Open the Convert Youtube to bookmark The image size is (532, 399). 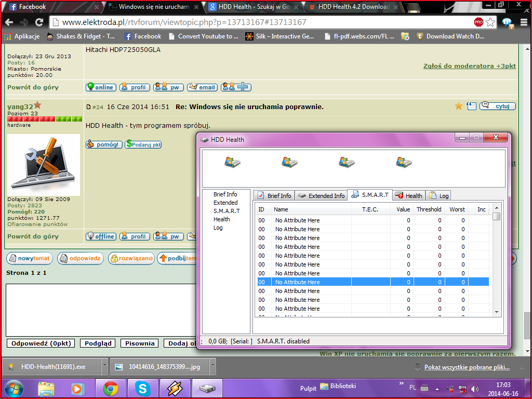[204, 36]
